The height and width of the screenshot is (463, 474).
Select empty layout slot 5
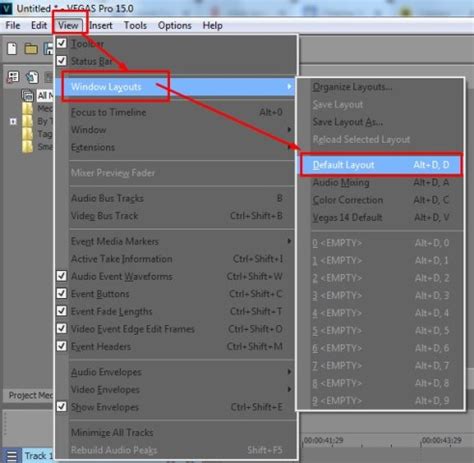point(380,331)
